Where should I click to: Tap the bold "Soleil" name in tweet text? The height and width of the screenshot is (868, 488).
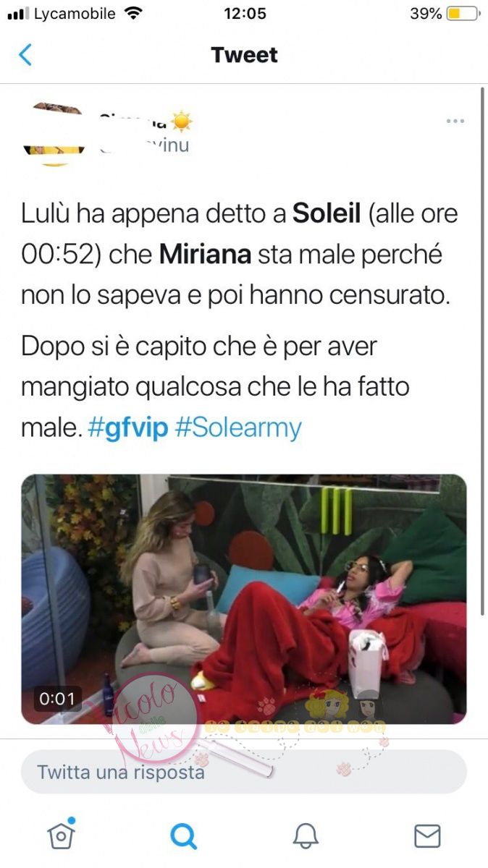[327, 213]
